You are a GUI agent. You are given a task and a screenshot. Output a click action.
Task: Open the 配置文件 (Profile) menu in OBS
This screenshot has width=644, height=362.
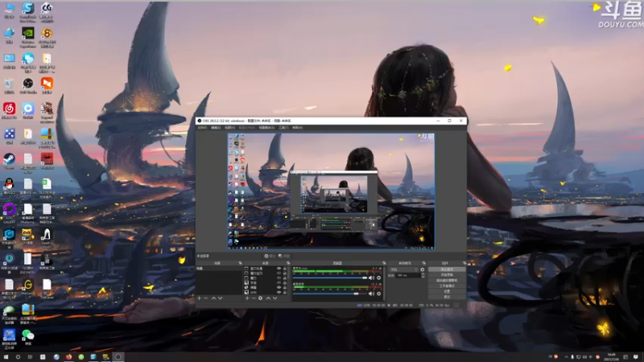(247, 128)
